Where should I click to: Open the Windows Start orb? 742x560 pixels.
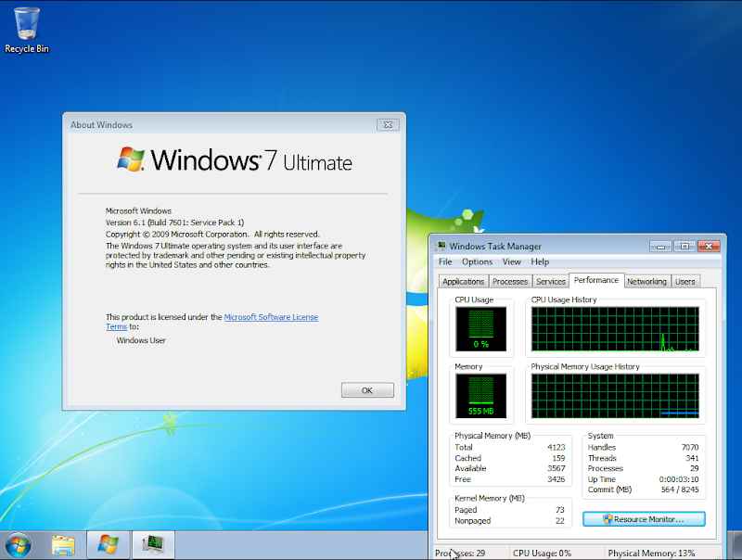[x=18, y=545]
